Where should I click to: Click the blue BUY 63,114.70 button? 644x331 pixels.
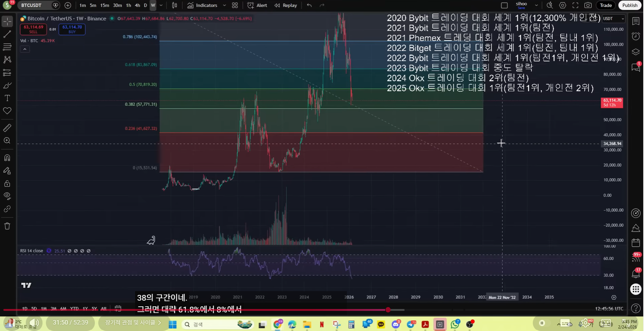tap(72, 29)
